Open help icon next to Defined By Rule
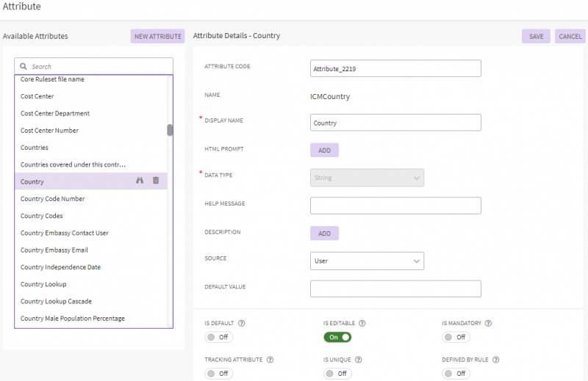The height and width of the screenshot is (381, 588). [x=495, y=360]
